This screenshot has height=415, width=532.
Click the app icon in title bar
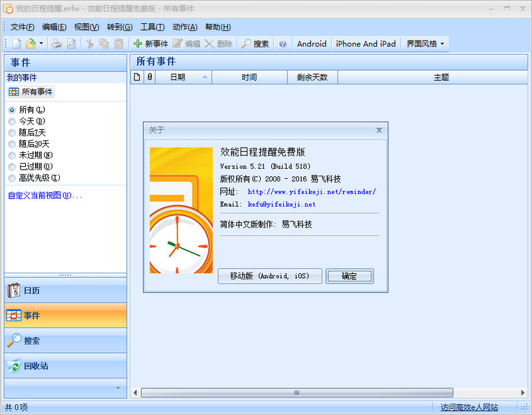[x=8, y=9]
